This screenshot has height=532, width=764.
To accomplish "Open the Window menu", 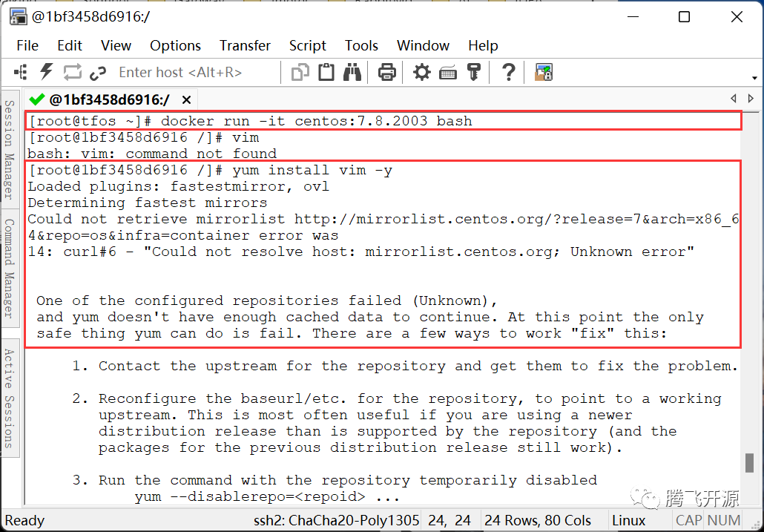I will coord(423,46).
